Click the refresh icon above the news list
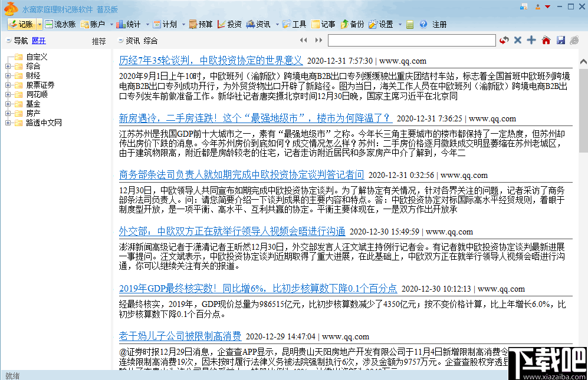The width and height of the screenshot is (588, 380). (504, 39)
